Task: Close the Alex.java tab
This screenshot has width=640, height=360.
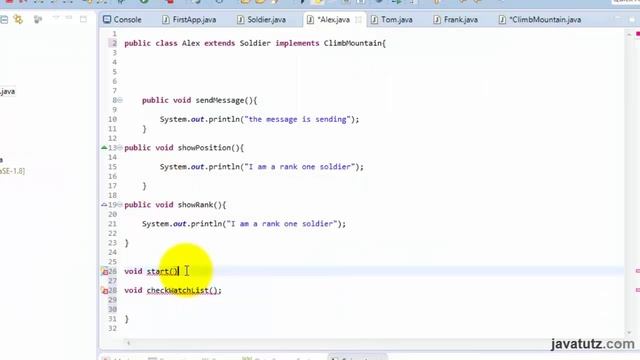Action: pos(358,20)
